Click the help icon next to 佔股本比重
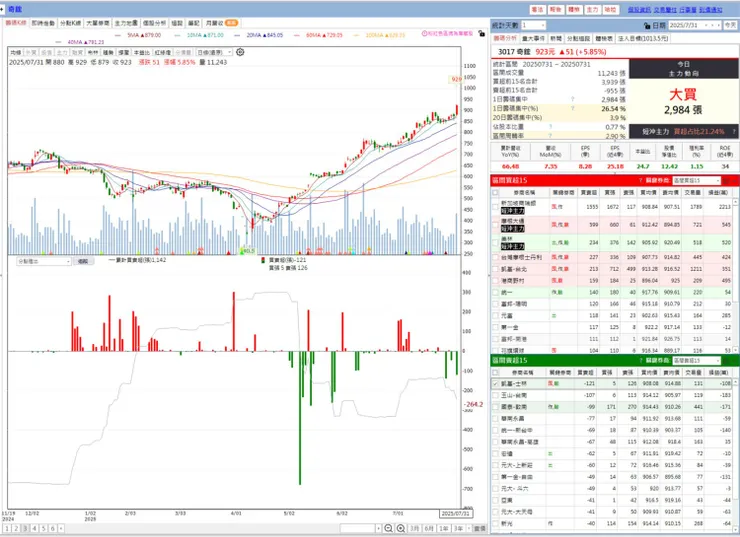740x537 pixels. click(550, 126)
